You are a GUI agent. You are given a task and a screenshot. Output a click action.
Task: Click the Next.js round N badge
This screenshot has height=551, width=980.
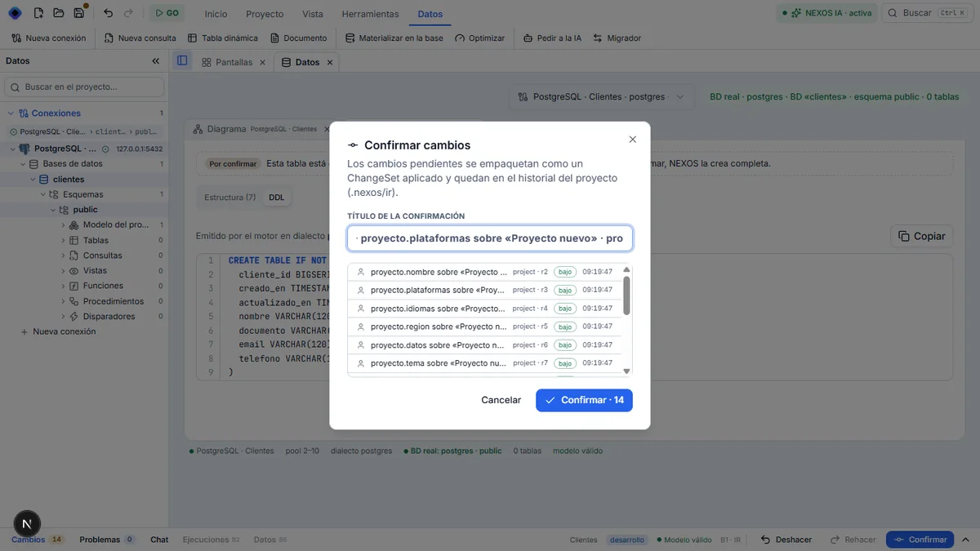pyautogui.click(x=28, y=525)
